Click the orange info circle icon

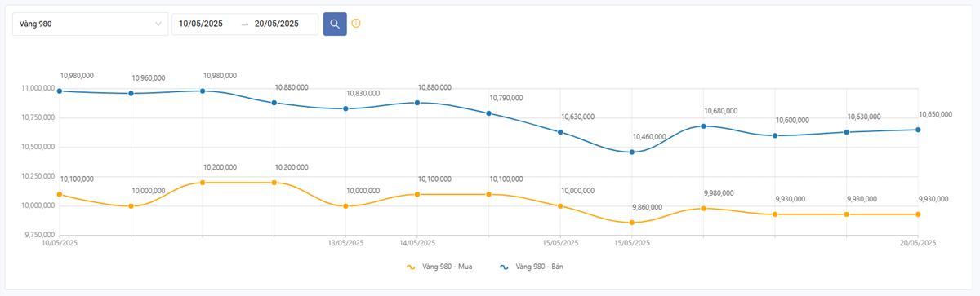tap(356, 24)
